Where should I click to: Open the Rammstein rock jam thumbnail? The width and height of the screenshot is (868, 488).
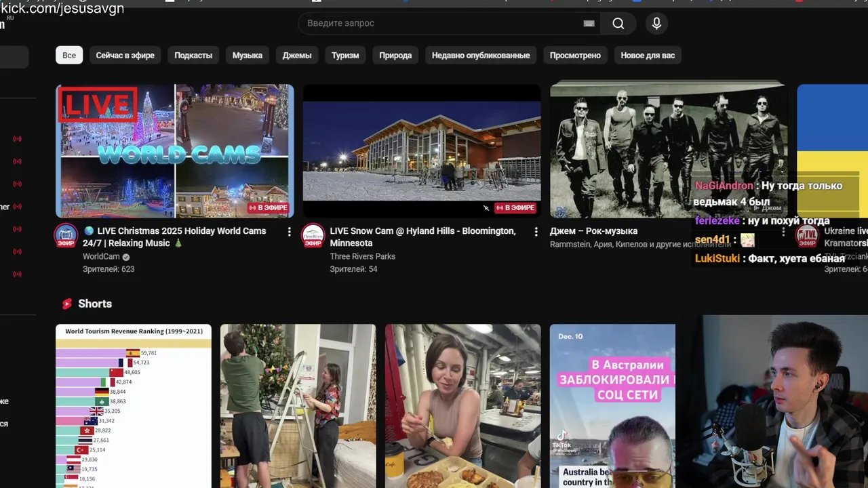click(668, 150)
